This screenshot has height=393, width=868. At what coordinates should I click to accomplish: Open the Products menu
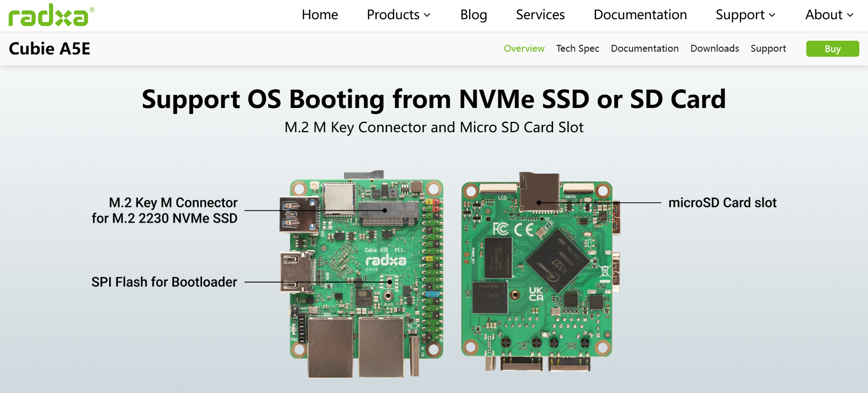(398, 15)
